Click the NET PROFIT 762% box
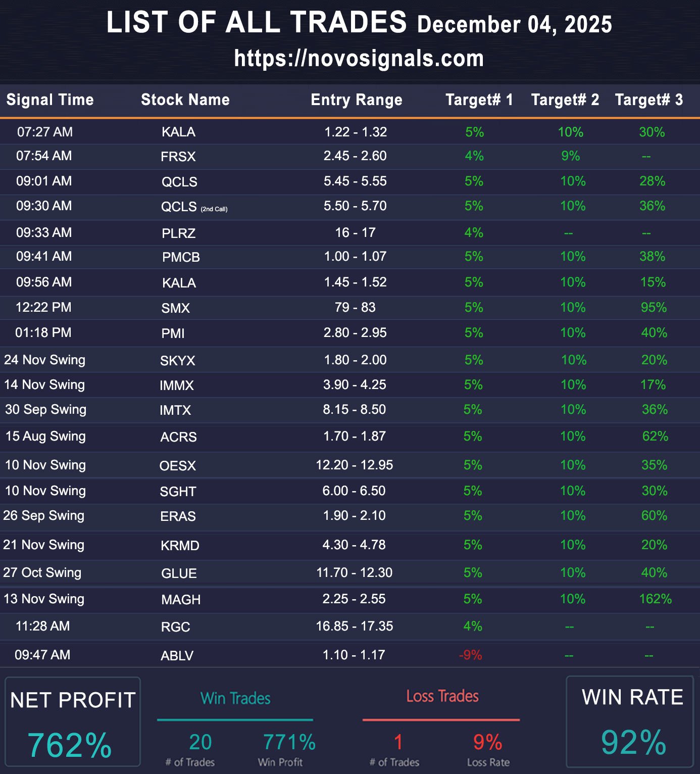The image size is (700, 774). coord(72,722)
